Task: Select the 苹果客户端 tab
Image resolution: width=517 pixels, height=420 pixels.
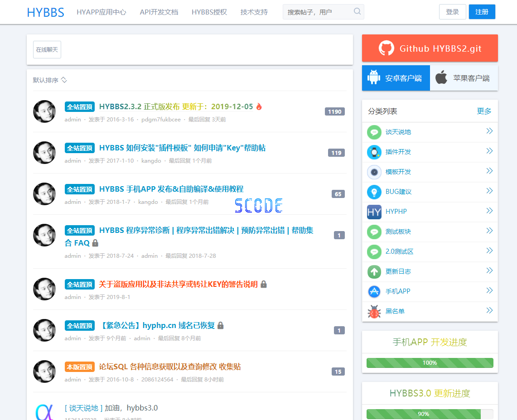Action: pos(464,78)
